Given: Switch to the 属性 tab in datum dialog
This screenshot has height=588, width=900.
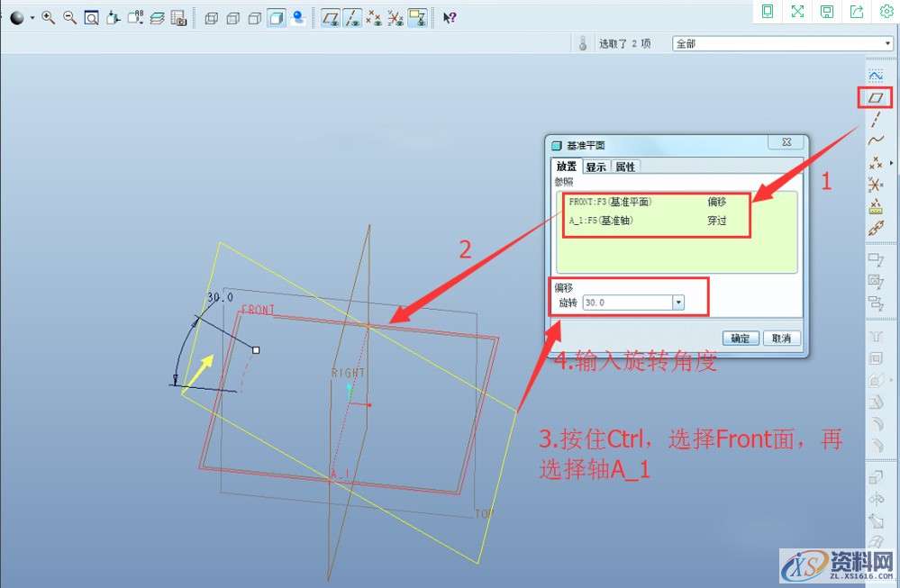Looking at the screenshot, I should click(x=626, y=166).
